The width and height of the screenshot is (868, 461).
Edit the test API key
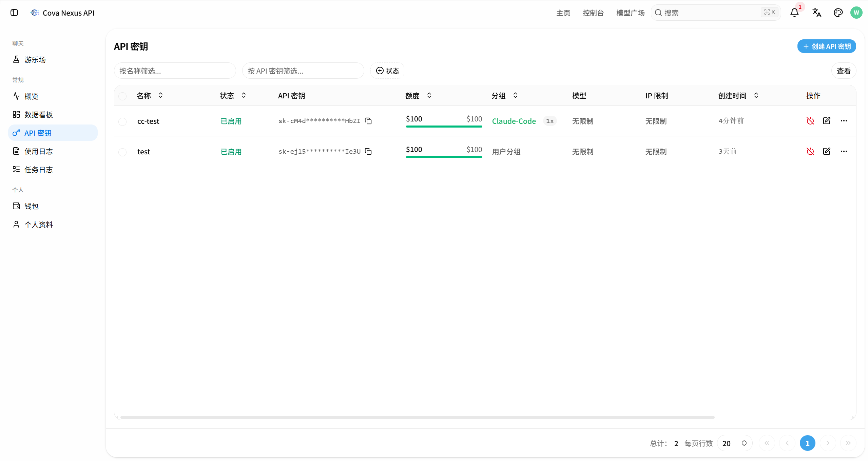pos(827,152)
